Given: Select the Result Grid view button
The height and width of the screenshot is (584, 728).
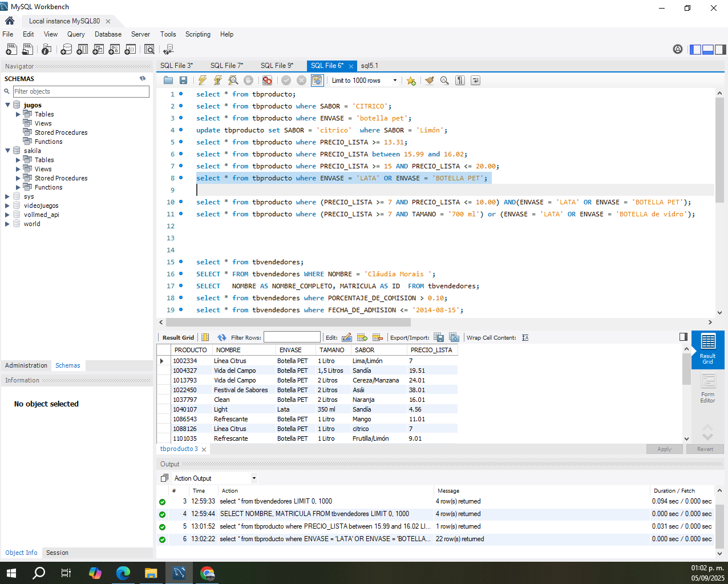Looking at the screenshot, I should coord(708,349).
